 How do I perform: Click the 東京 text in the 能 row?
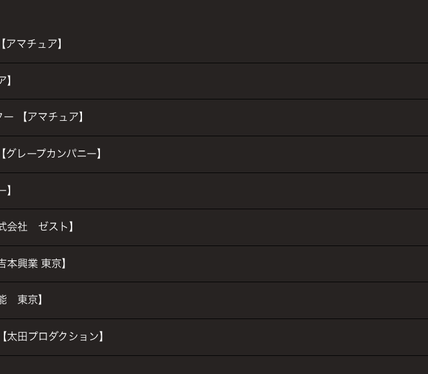pyautogui.click(x=28, y=300)
